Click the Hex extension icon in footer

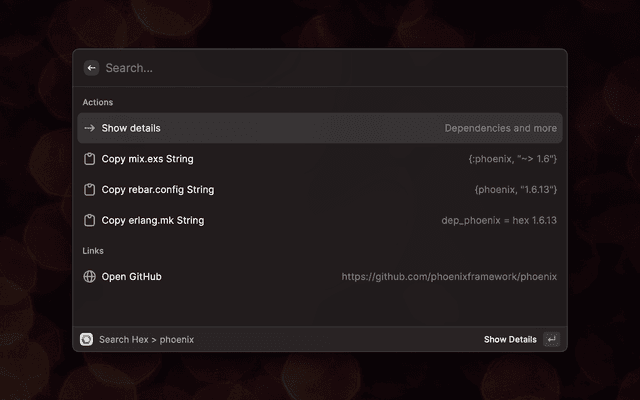[x=87, y=339]
